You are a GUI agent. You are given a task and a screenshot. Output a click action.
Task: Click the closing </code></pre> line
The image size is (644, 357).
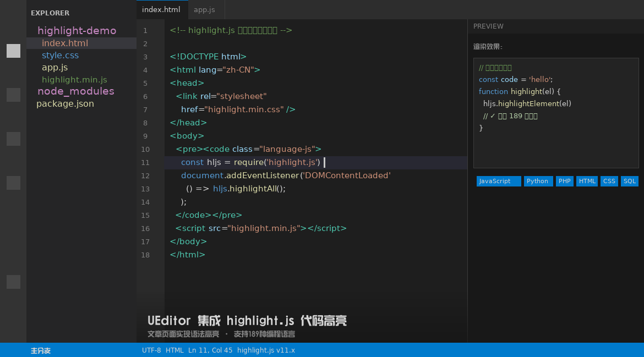209,215
